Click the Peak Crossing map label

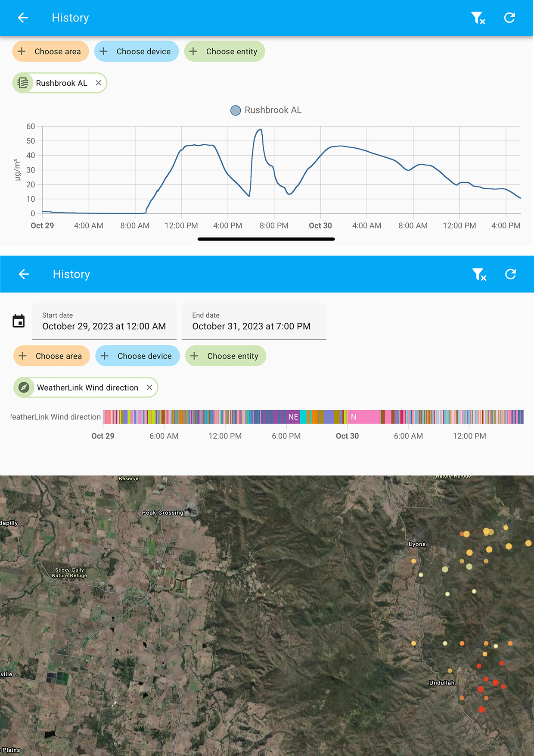[163, 513]
